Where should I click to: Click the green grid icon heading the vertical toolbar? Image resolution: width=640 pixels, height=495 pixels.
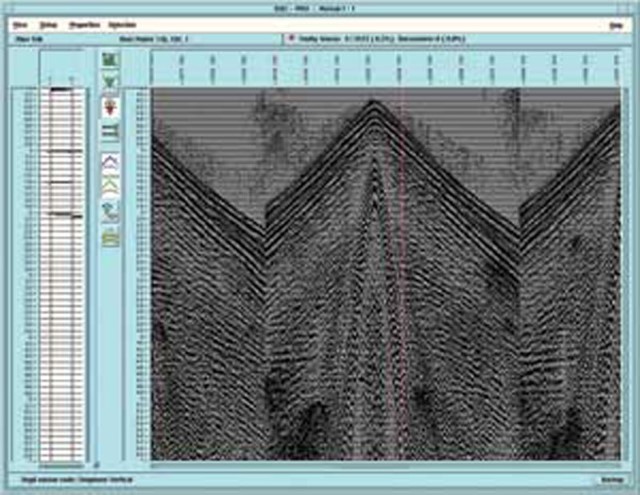click(109, 60)
